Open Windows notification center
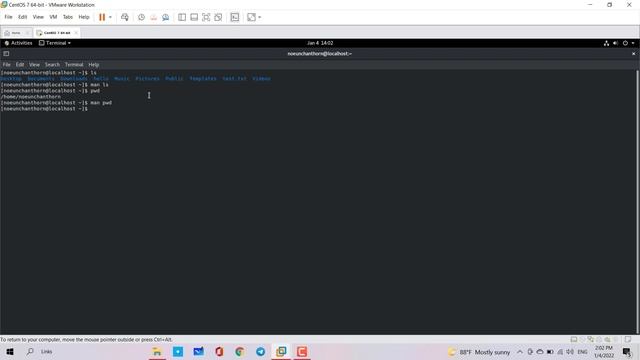The height and width of the screenshot is (360, 640). point(627,352)
